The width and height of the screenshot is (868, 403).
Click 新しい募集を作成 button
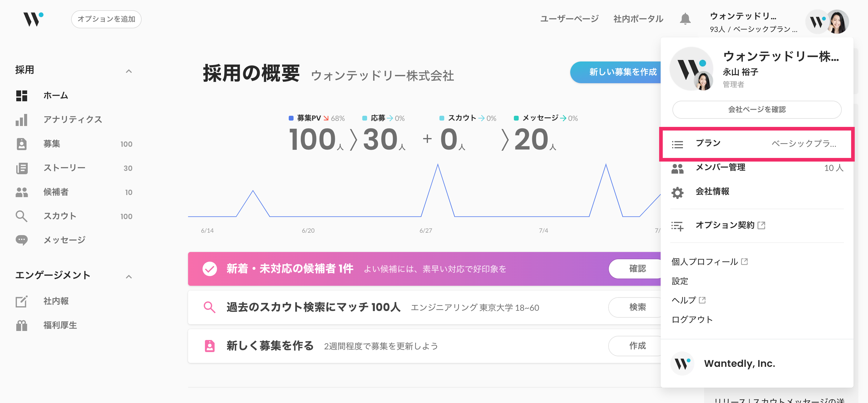click(x=616, y=72)
